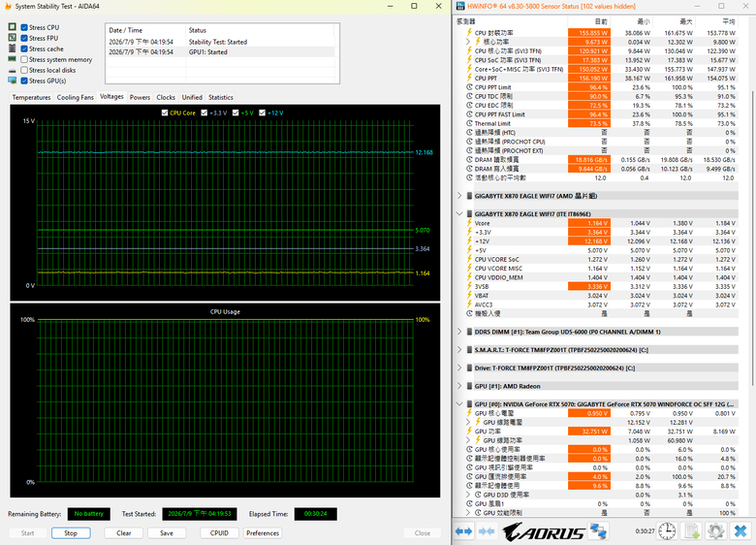Click the Stress CPU chip icon
Screen dimensions: 756x545
(12, 27)
